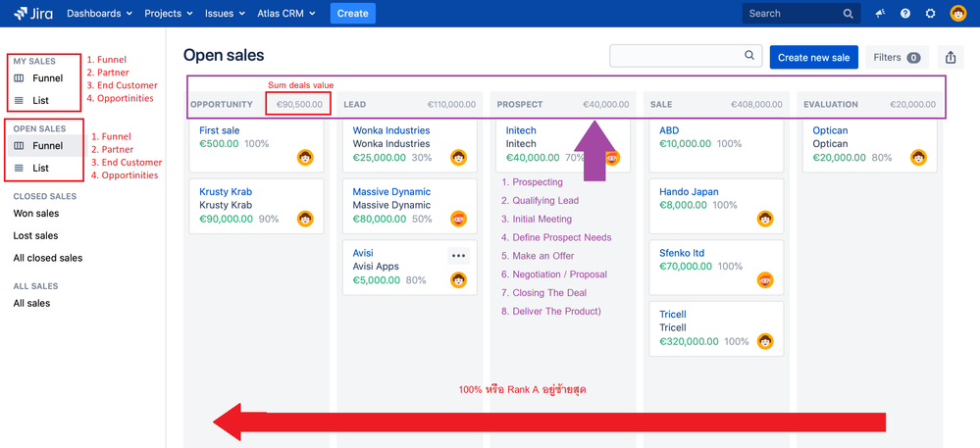This screenshot has width=980, height=448.
Task: Open the Krusty Krab deal link
Action: click(x=226, y=192)
